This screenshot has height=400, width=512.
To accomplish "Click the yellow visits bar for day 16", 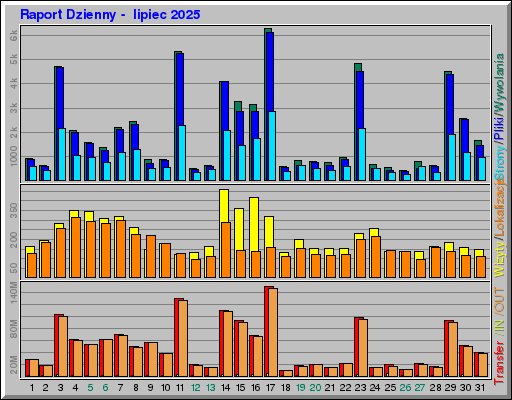I will tap(254, 224).
